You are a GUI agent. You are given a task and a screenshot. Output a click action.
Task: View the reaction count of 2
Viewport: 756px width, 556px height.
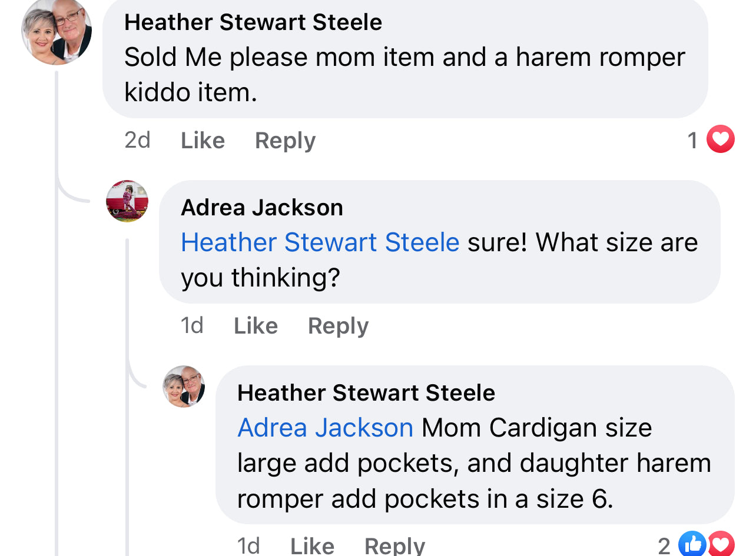(664, 545)
